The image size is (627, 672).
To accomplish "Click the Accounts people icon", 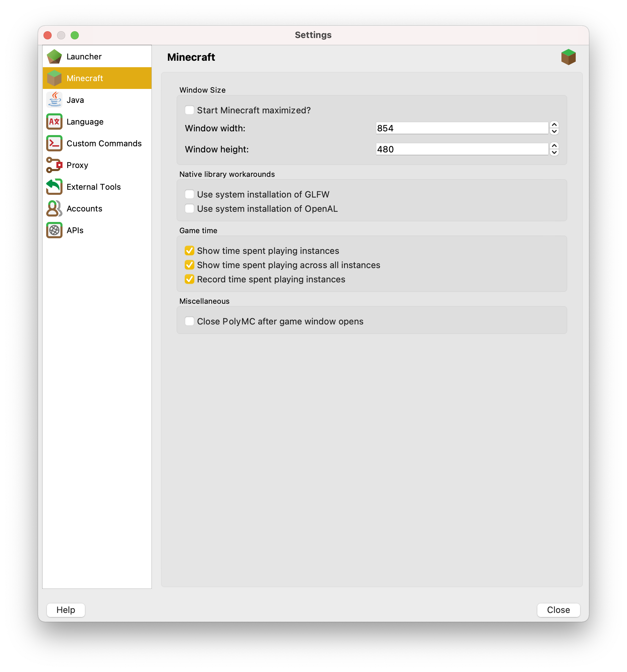I will click(x=55, y=208).
